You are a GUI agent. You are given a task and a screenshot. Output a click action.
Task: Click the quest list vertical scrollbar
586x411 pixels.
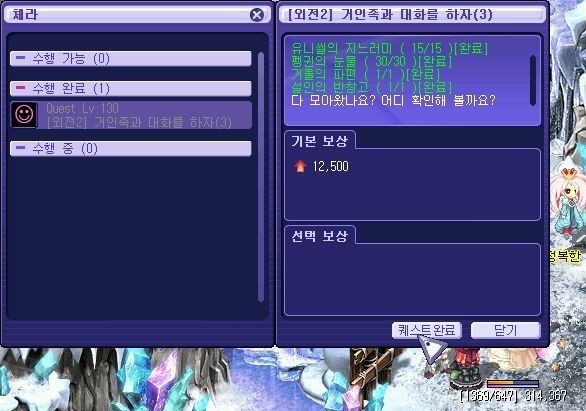click(261, 177)
